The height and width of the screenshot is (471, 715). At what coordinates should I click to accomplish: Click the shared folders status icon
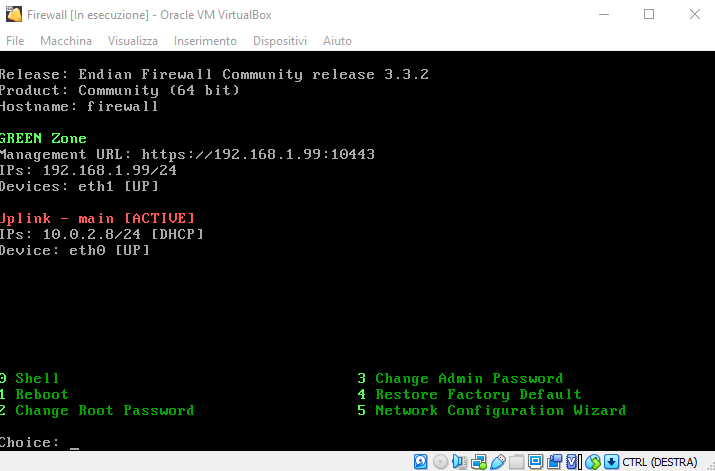516,462
